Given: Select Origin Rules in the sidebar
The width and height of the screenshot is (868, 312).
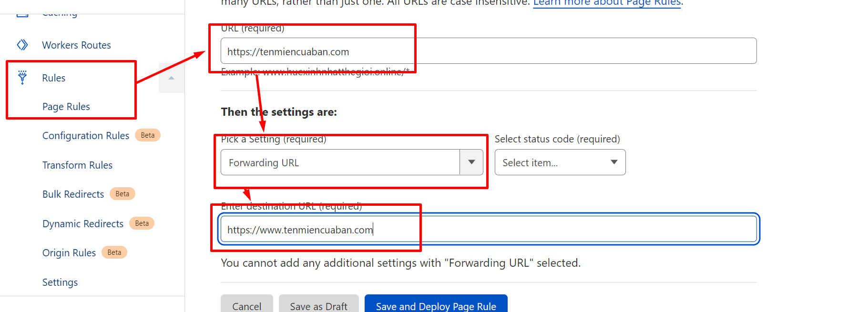Looking at the screenshot, I should coord(69,253).
